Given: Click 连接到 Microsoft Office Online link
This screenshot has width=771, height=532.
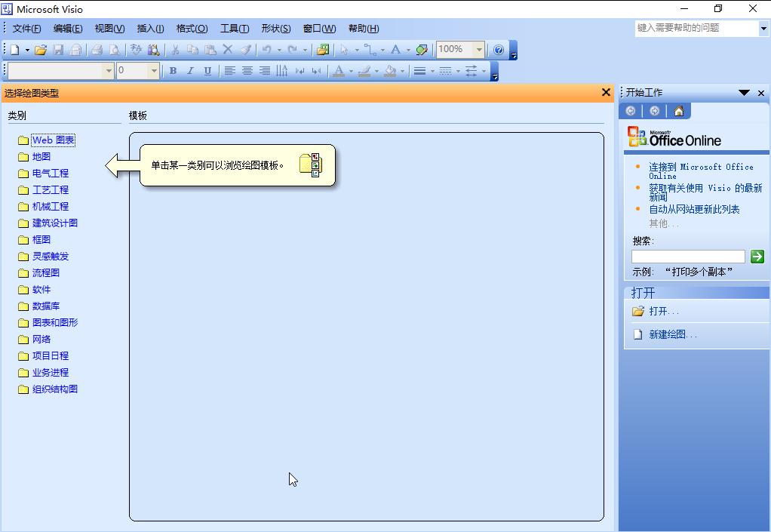Looking at the screenshot, I should (701, 171).
